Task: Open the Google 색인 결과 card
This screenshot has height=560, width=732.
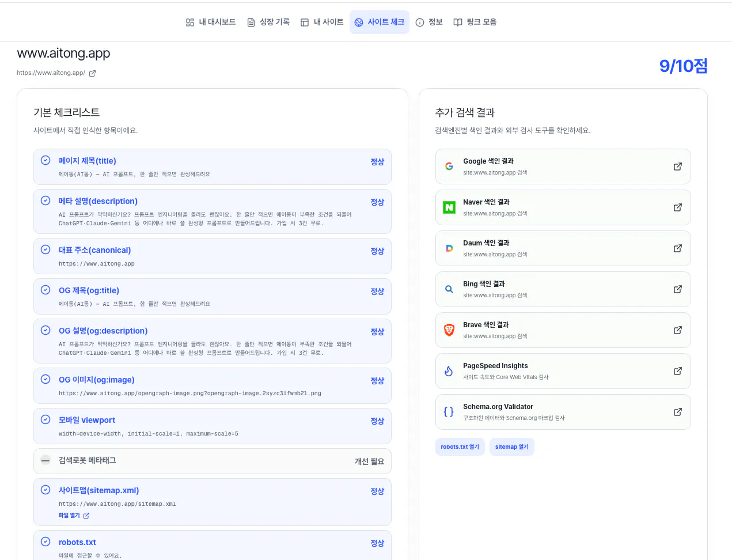Action: pyautogui.click(x=563, y=167)
